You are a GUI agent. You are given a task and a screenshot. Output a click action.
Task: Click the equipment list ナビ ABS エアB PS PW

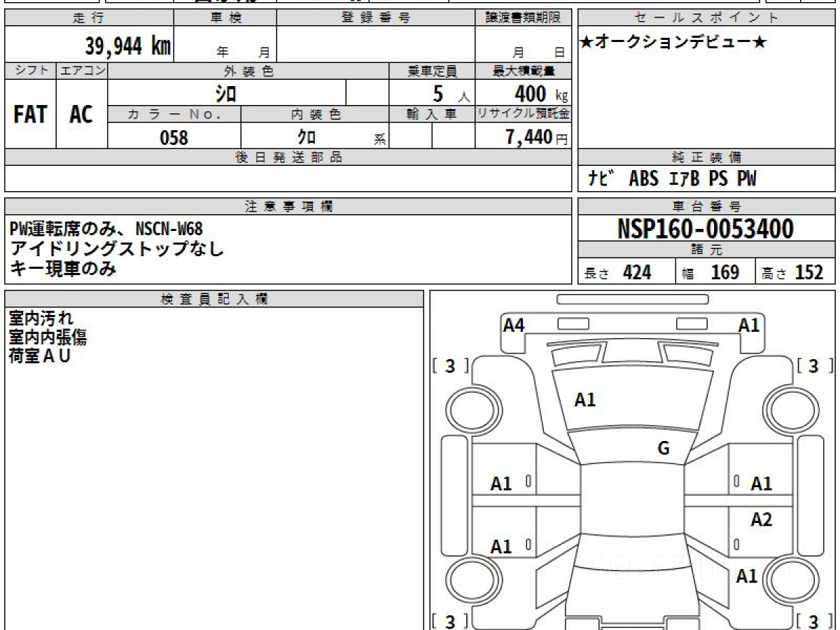tap(672, 179)
